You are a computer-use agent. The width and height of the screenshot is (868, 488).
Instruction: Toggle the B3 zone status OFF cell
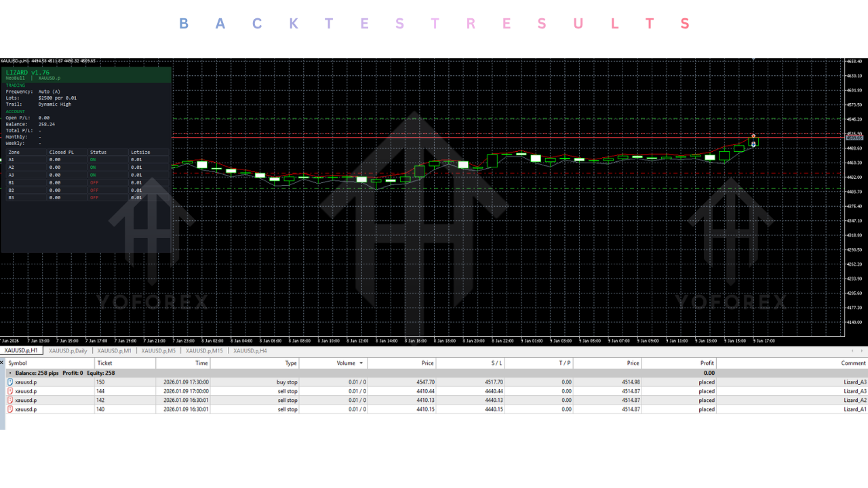pyautogui.click(x=94, y=198)
